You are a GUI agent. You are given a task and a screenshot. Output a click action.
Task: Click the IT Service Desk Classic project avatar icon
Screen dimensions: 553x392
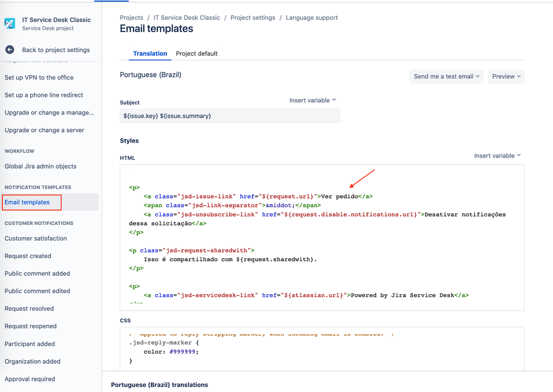coord(10,24)
